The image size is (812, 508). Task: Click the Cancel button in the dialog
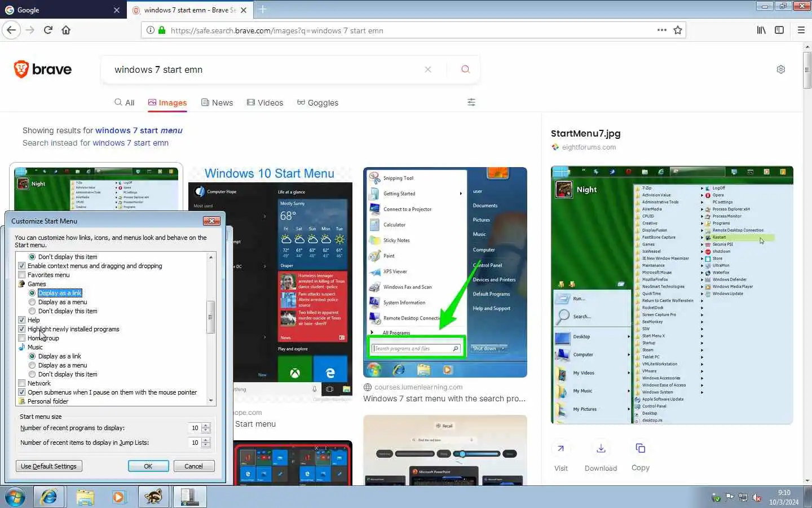193,466
